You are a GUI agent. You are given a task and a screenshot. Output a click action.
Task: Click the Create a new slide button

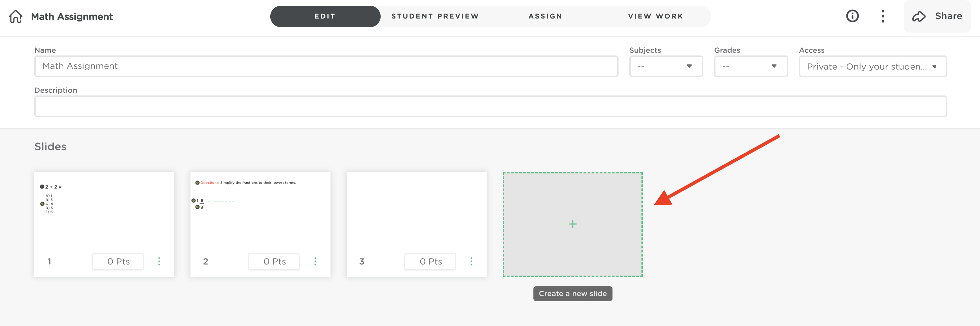572,293
